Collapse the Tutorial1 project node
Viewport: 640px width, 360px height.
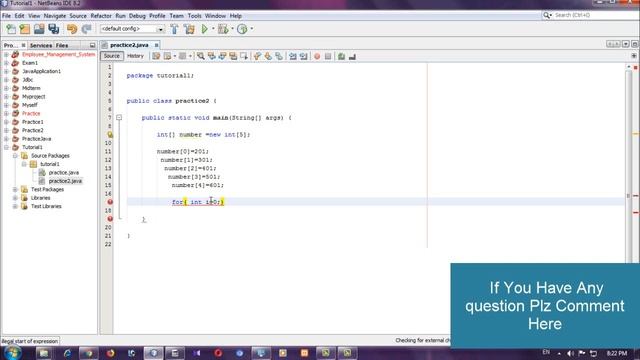pos(6,147)
